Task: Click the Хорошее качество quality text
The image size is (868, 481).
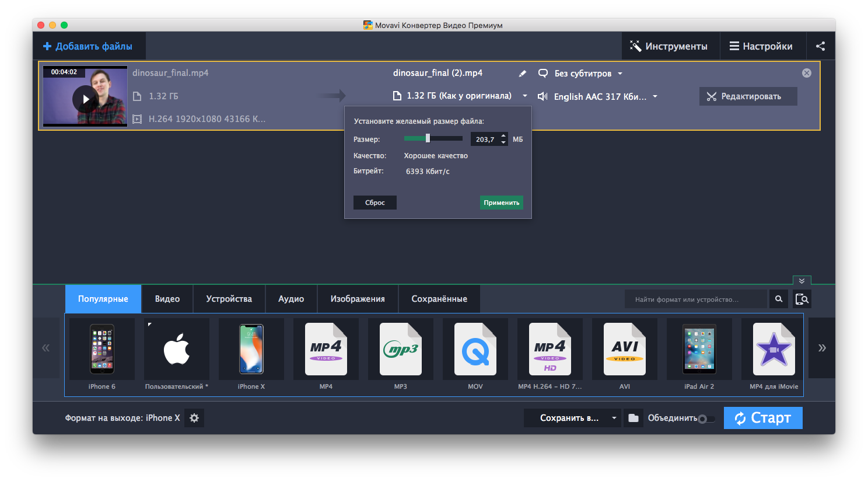Action: pos(436,156)
